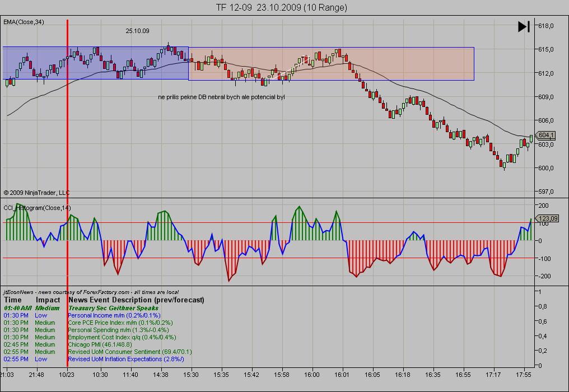Select the orange shaded rectangle drawing

tap(331, 63)
